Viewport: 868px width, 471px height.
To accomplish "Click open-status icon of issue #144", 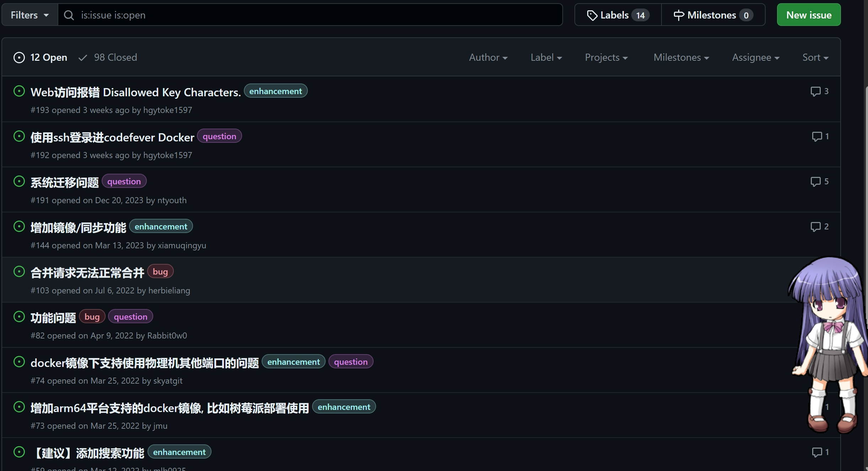I will [19, 226].
